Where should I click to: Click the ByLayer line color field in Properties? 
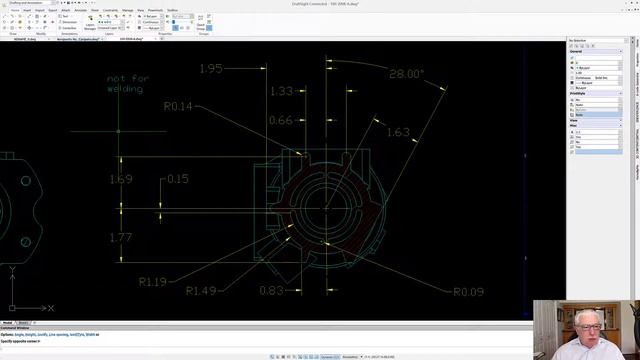pos(599,68)
